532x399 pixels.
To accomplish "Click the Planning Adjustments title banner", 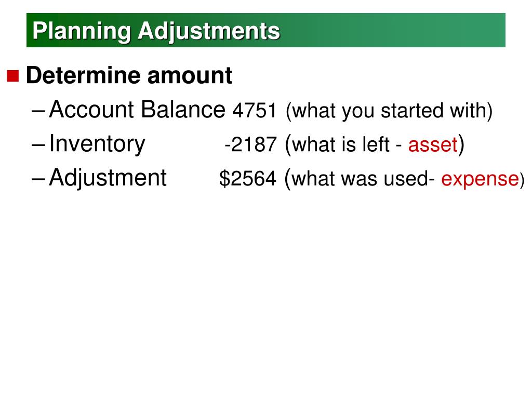I will point(265,30).
